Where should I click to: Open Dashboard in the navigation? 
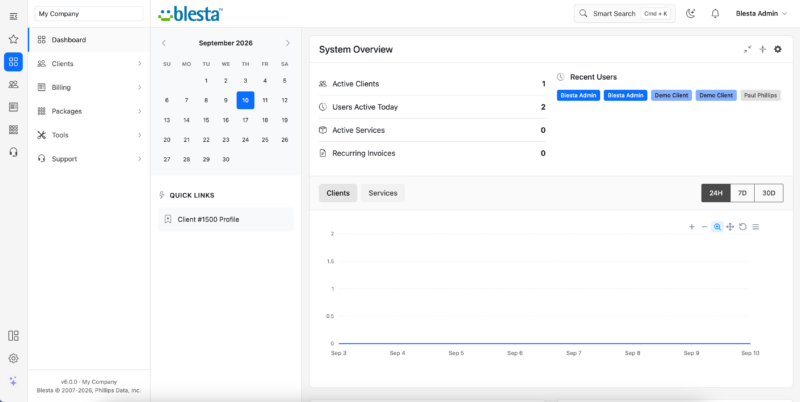[x=89, y=40]
